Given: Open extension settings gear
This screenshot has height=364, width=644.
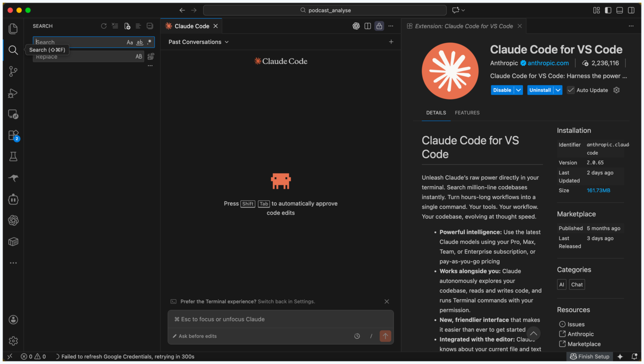Looking at the screenshot, I should [616, 90].
